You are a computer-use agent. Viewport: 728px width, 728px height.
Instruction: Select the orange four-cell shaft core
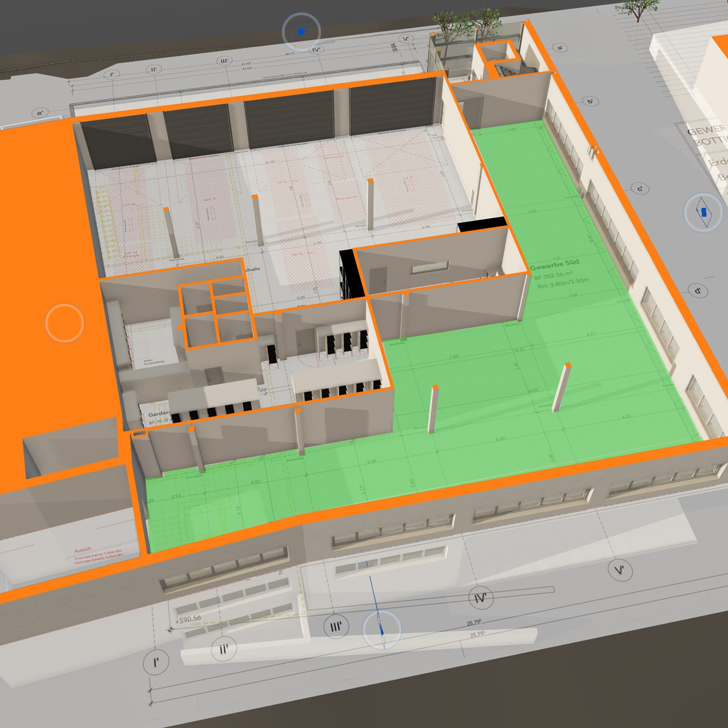coord(216,314)
